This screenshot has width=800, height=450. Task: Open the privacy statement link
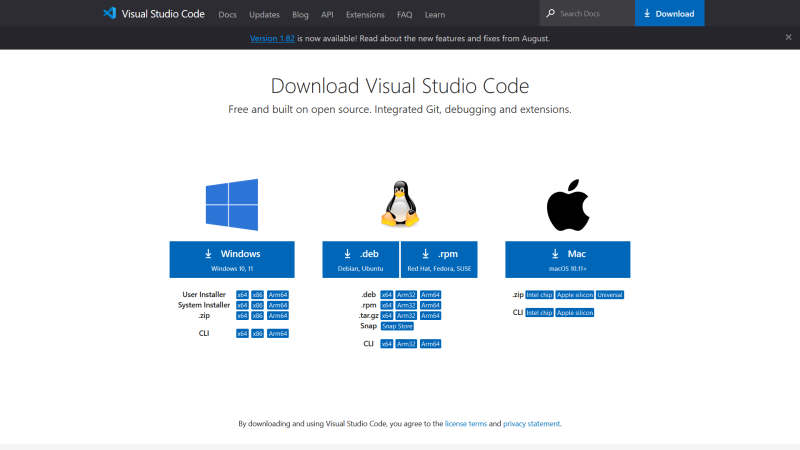[532, 424]
